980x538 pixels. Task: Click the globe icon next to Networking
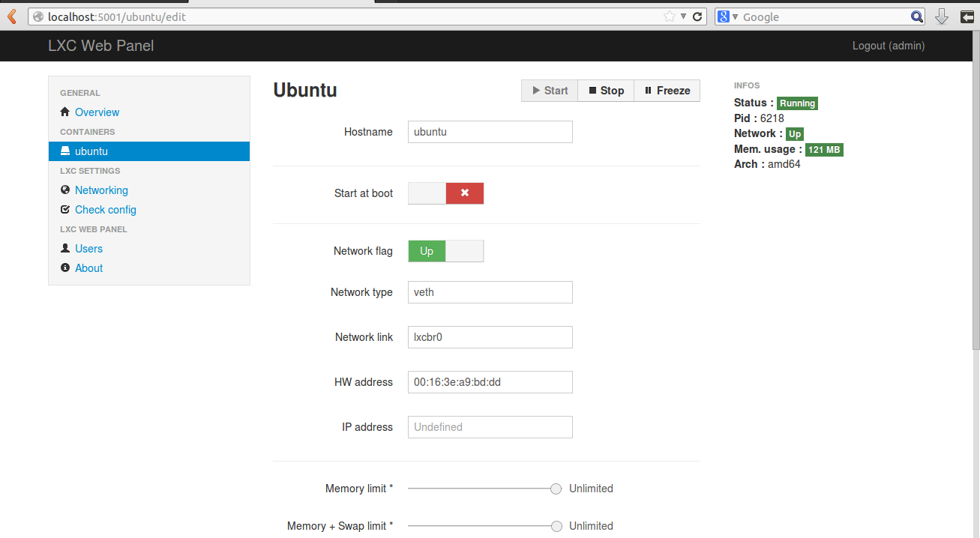(64, 190)
